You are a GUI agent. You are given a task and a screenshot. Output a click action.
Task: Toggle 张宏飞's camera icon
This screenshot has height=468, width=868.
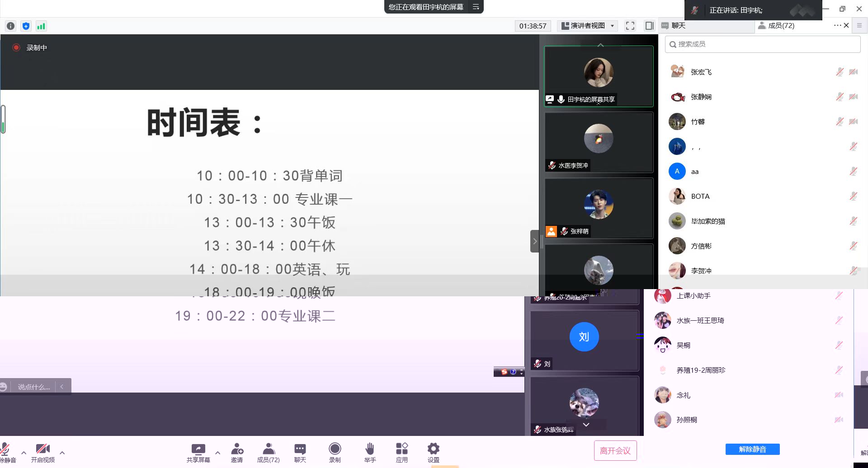854,72
